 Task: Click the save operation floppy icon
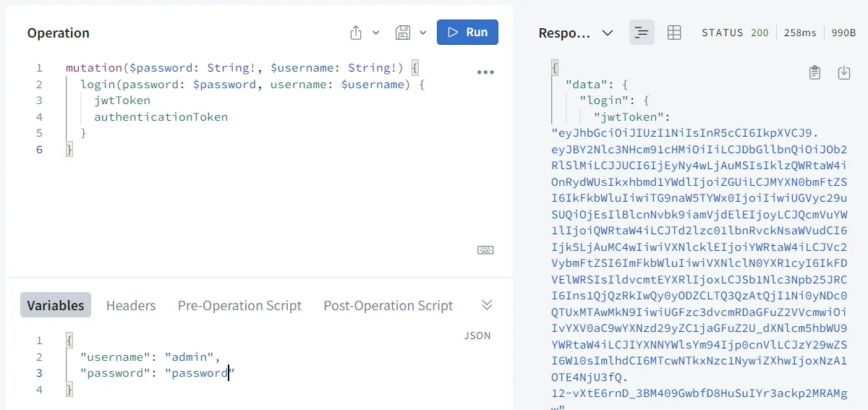[403, 33]
